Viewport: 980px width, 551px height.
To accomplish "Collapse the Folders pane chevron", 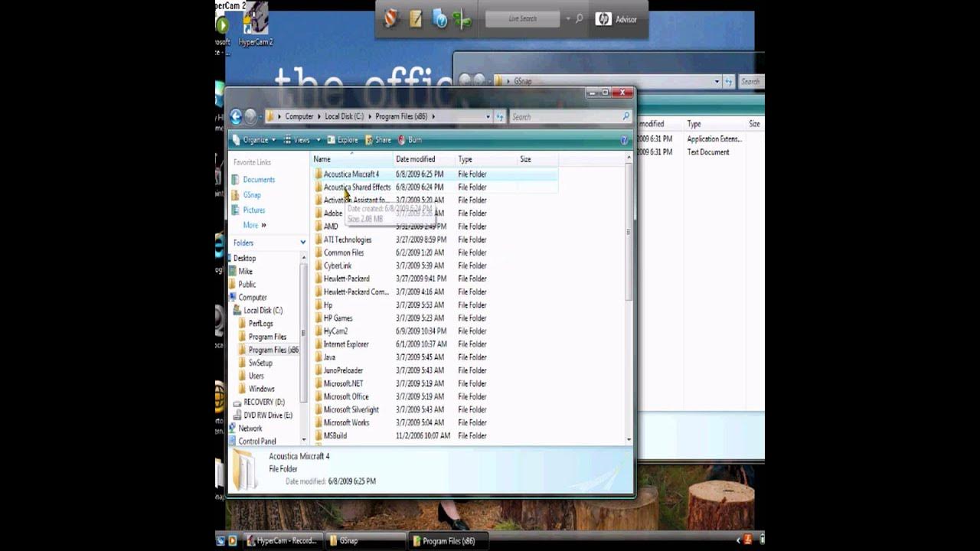I will pos(302,243).
